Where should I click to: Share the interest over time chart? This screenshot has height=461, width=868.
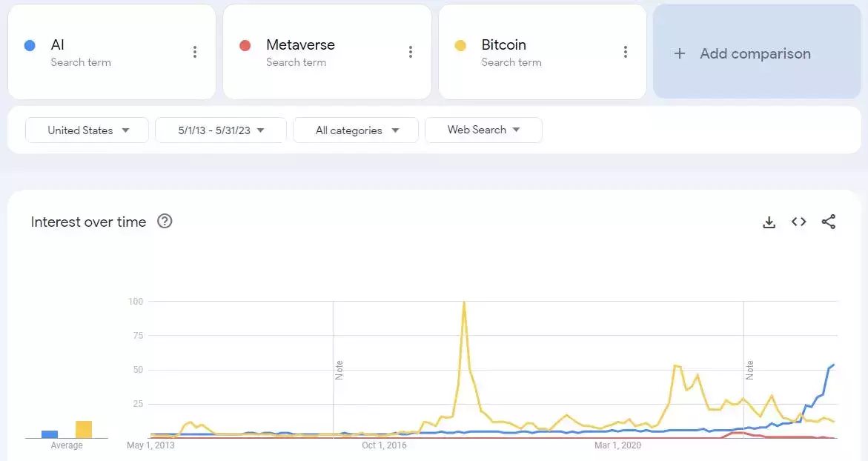[829, 222]
